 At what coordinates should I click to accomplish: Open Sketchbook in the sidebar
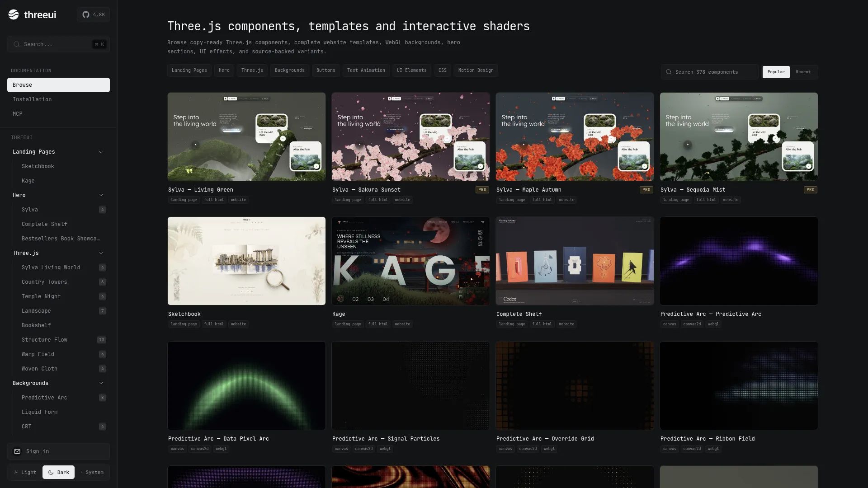pyautogui.click(x=38, y=166)
